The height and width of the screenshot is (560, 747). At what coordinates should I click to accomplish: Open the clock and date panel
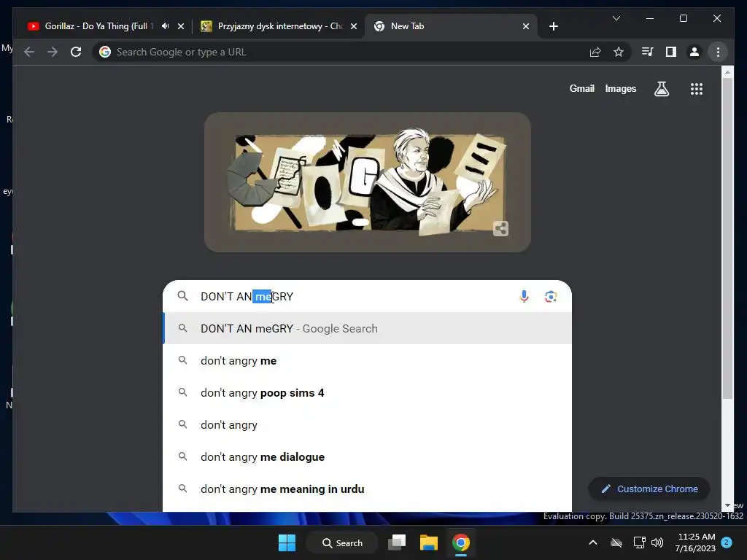point(695,542)
